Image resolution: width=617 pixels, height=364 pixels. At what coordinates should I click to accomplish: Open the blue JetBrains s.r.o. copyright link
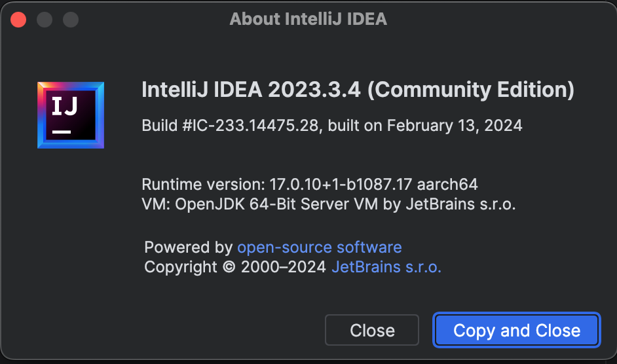coord(386,267)
